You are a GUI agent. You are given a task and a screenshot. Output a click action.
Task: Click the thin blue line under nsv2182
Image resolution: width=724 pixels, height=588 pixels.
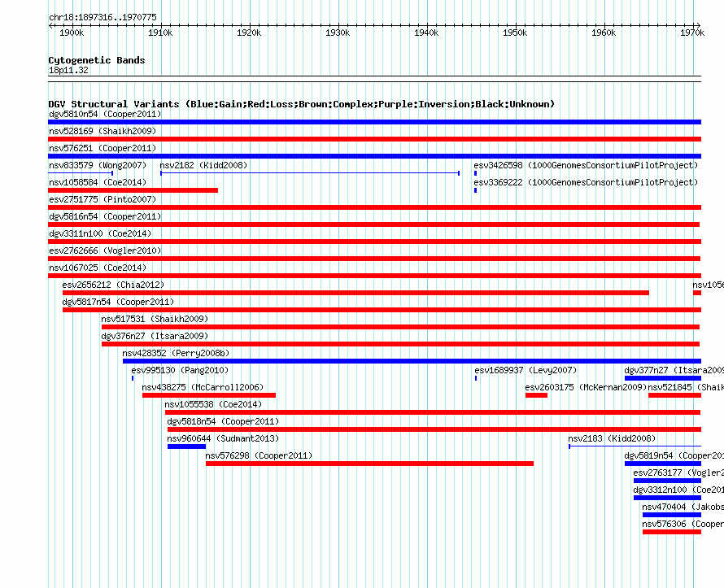coord(310,173)
